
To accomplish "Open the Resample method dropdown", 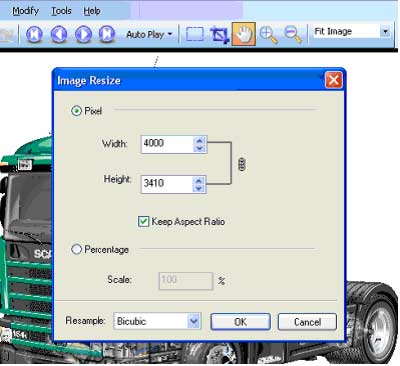I will 194,321.
